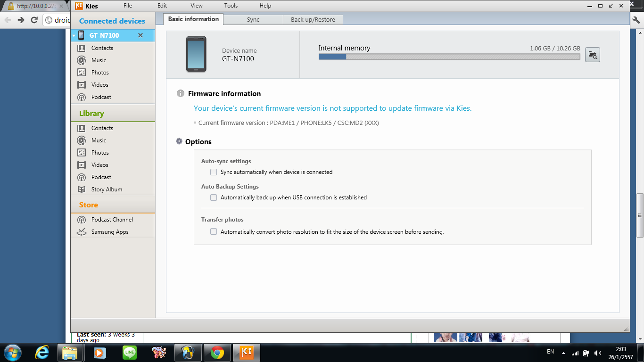Click the EN language indicator
Screen dimensions: 644x362
point(550,352)
